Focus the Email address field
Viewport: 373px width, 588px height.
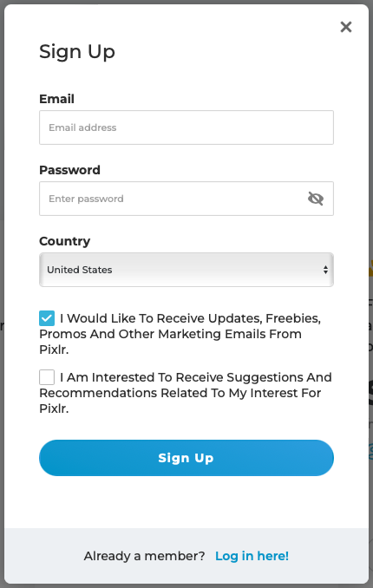coord(186,127)
